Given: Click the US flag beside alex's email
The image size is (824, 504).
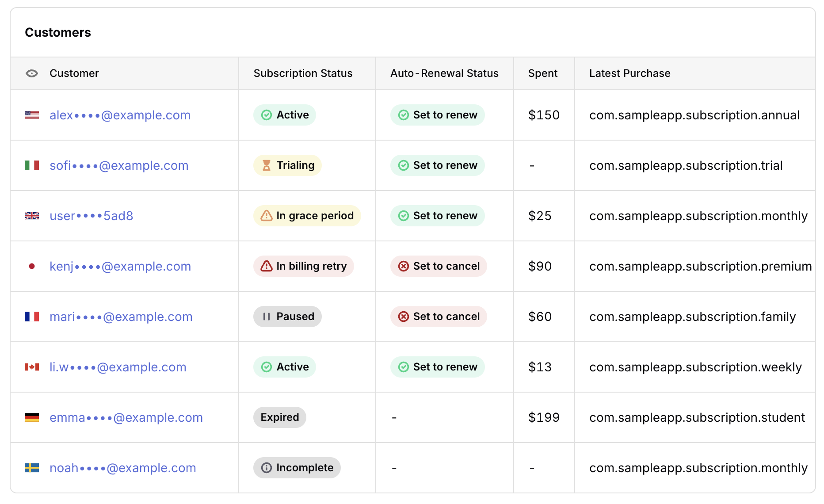Looking at the screenshot, I should point(32,115).
